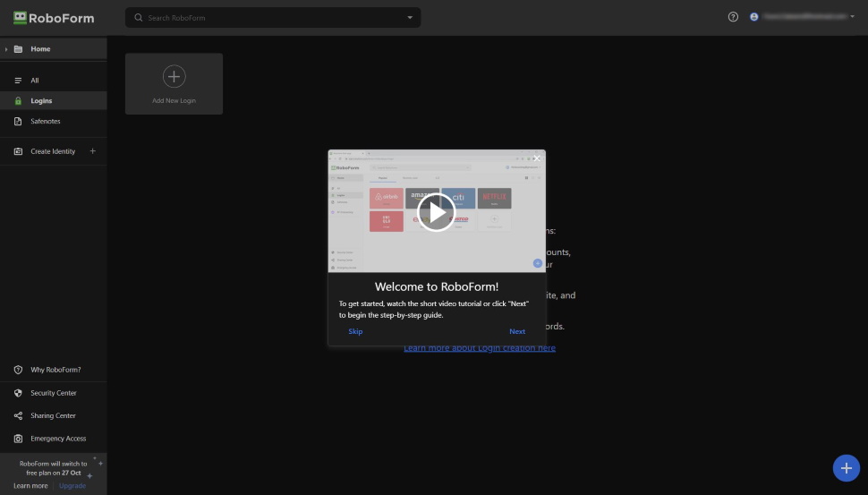Click Upgrade in the plan banner
The height and width of the screenshot is (495, 868).
[x=72, y=486]
